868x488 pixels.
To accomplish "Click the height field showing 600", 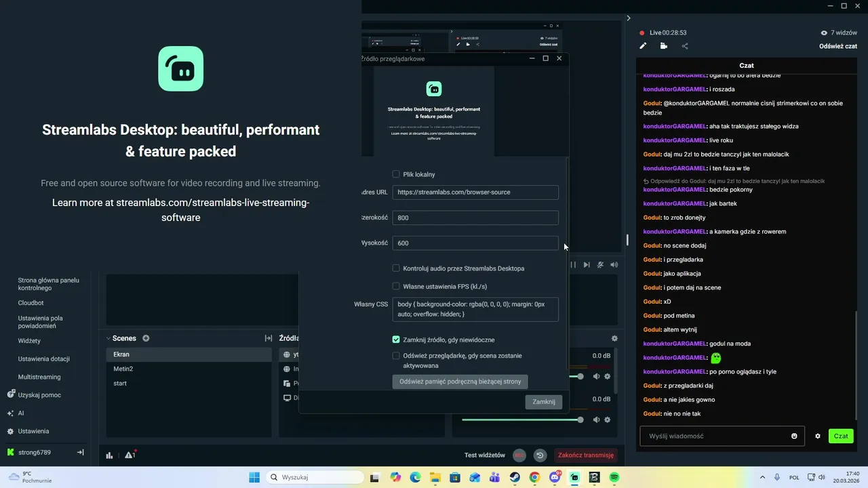I will click(475, 243).
